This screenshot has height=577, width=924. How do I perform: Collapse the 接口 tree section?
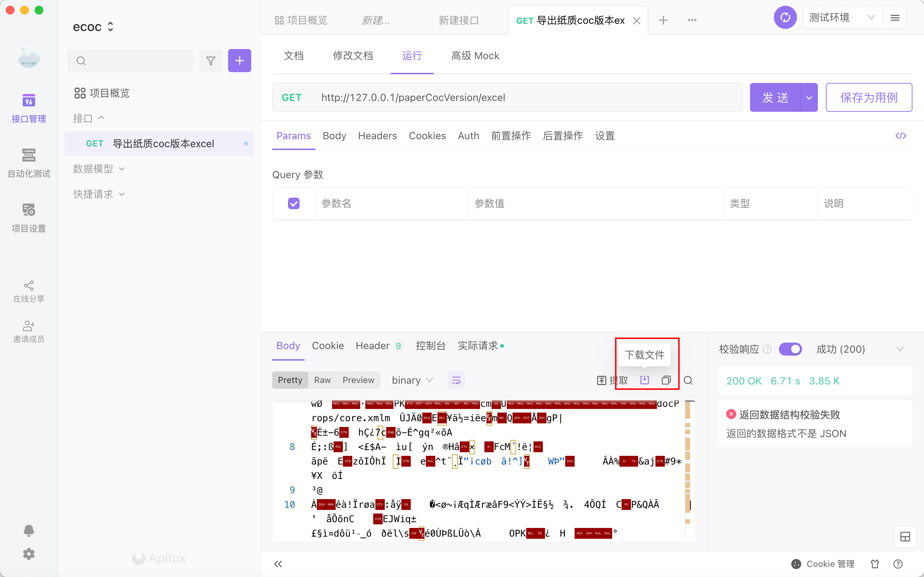[101, 118]
